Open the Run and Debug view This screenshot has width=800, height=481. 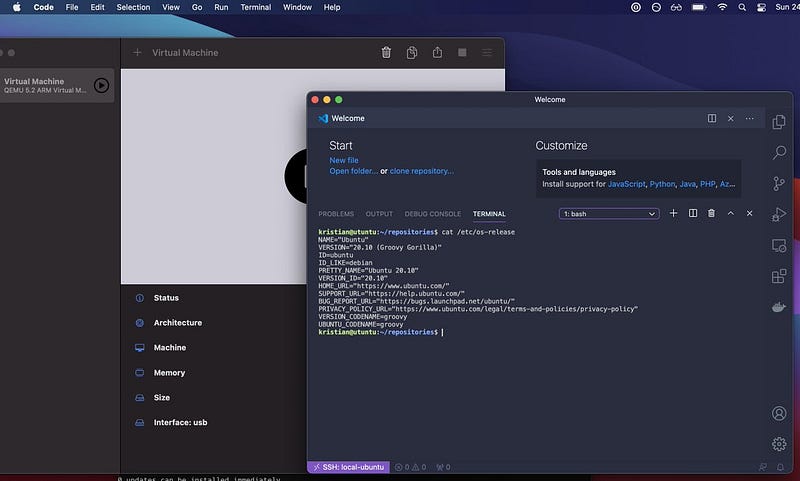[779, 214]
